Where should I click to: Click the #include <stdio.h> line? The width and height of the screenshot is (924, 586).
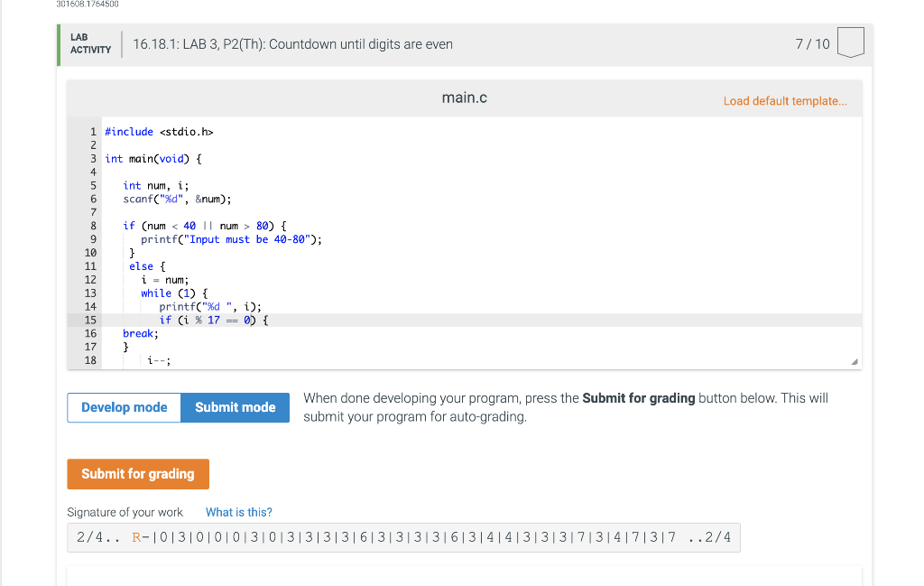(159, 132)
